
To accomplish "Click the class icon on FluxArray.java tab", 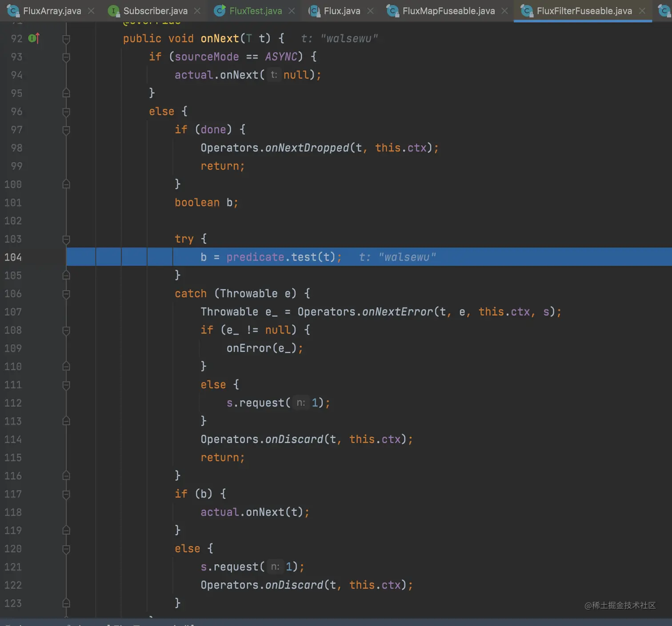I will click(x=13, y=11).
